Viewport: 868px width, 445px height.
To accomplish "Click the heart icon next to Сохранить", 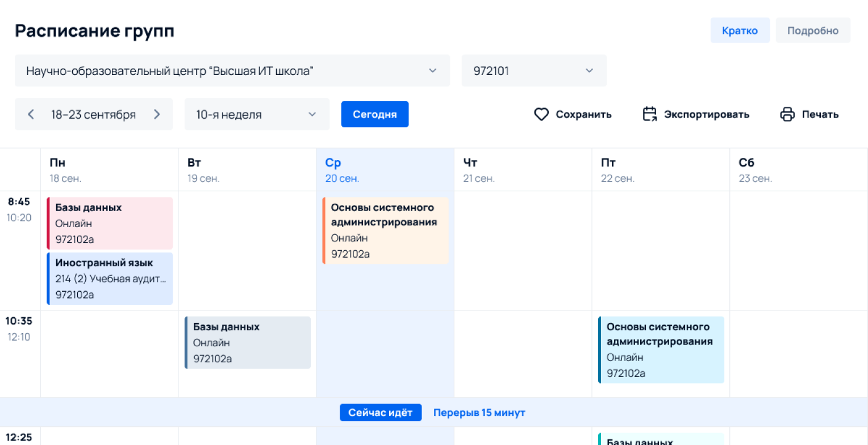I will (x=541, y=115).
